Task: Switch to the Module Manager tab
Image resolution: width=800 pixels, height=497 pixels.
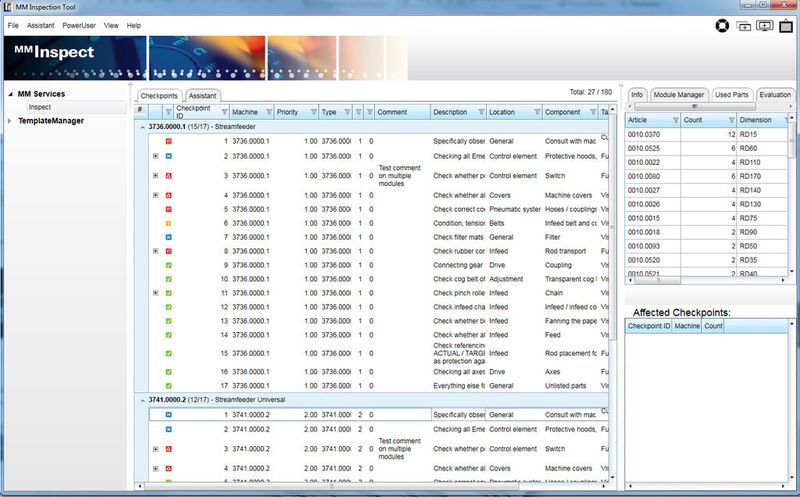Action: coord(679,95)
